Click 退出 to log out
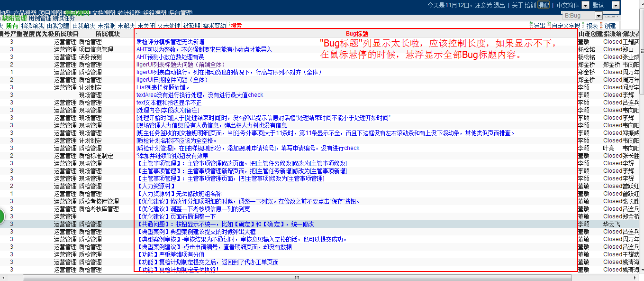 499,5
